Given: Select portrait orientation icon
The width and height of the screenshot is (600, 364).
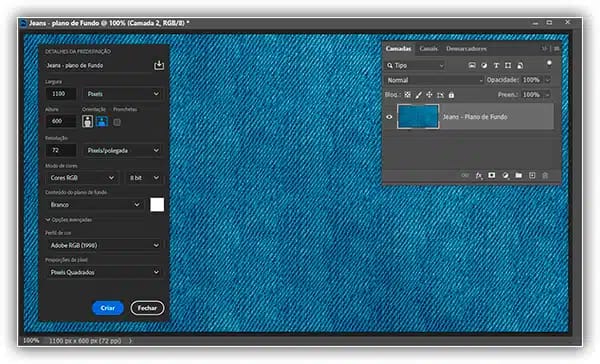Looking at the screenshot, I should pos(88,122).
